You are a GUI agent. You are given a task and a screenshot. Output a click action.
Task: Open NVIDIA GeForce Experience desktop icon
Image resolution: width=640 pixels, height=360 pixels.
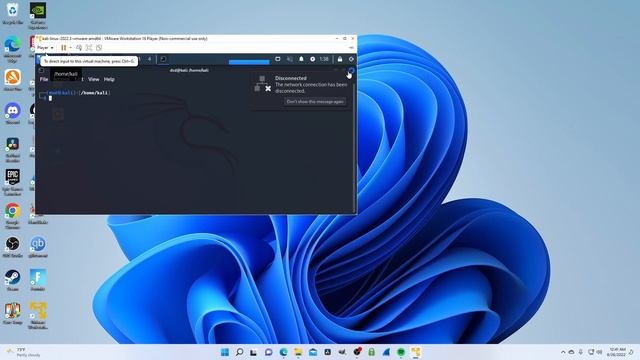[38, 15]
